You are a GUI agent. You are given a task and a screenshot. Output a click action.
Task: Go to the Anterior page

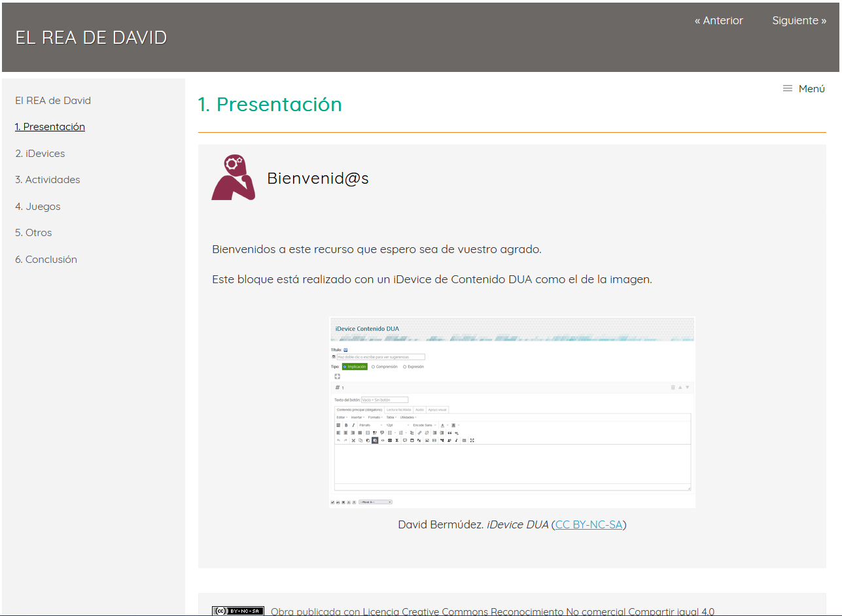pyautogui.click(x=718, y=20)
